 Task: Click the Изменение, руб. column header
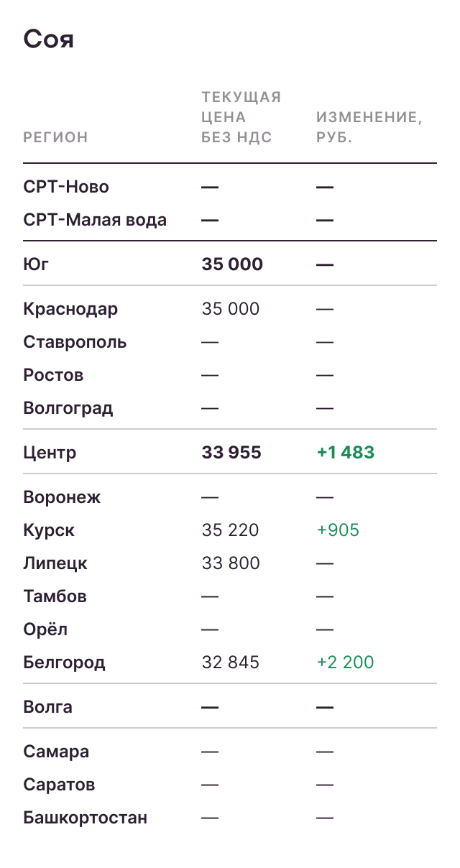(369, 127)
